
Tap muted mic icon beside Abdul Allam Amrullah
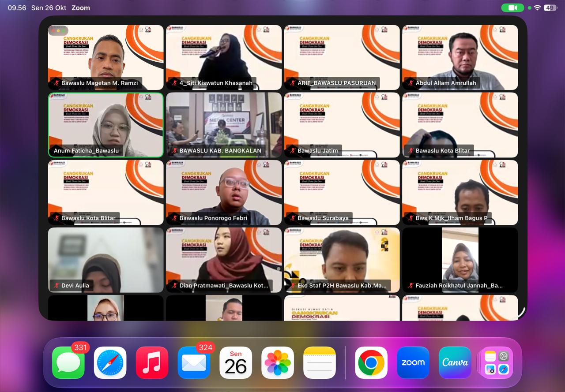point(410,83)
